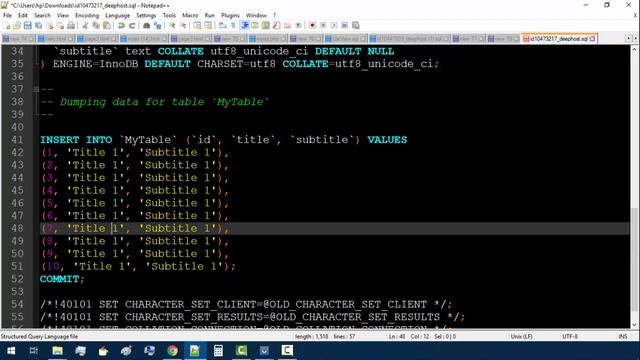Open the Search menu
The width and height of the screenshot is (640, 360).
(42, 15)
